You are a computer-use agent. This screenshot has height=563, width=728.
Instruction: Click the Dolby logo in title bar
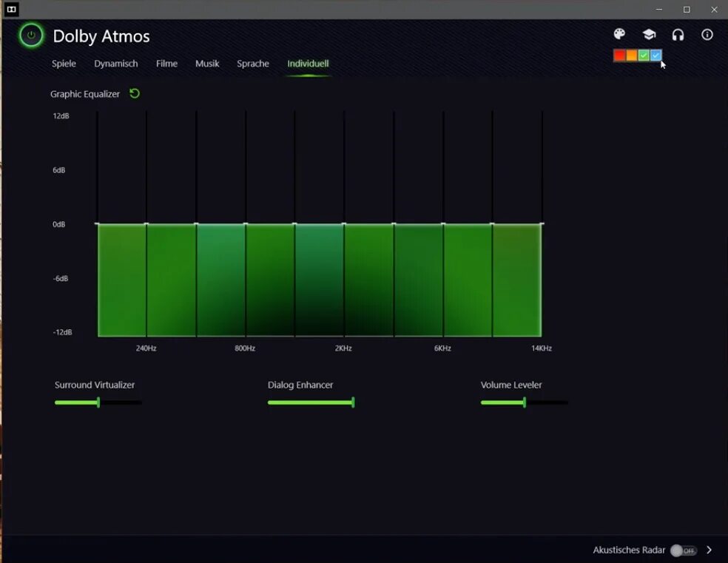click(x=12, y=10)
